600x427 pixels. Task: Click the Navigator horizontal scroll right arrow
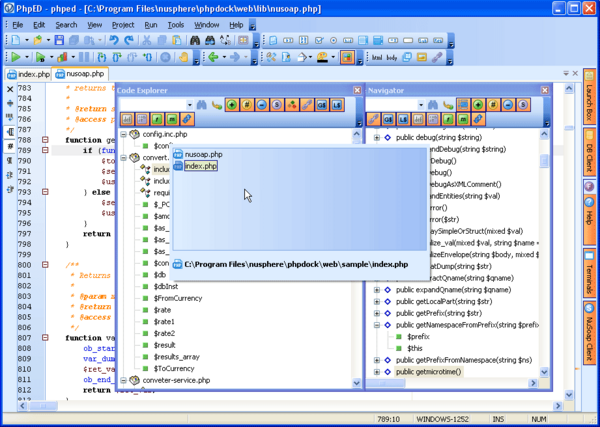[533, 383]
